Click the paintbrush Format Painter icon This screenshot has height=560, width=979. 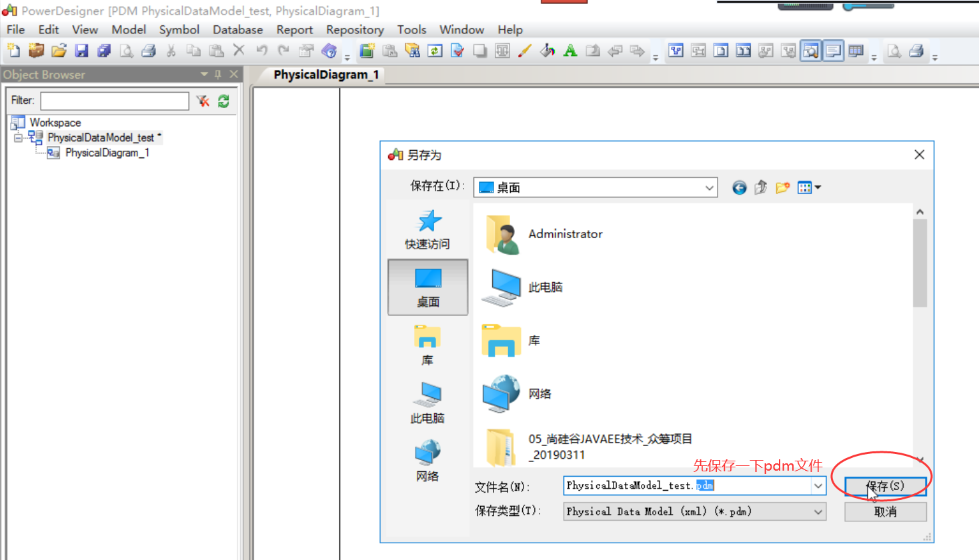pos(525,51)
